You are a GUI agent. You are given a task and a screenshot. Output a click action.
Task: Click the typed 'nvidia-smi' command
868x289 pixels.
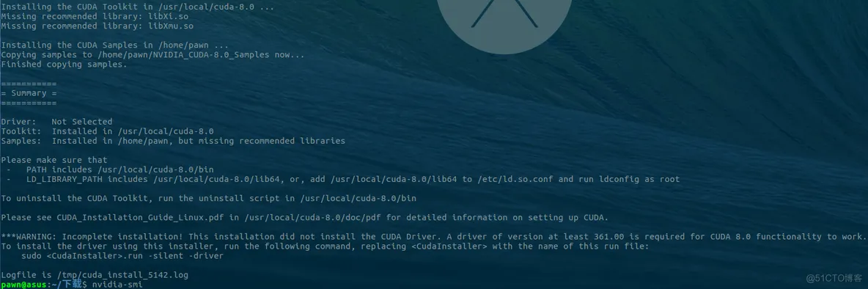point(117,284)
